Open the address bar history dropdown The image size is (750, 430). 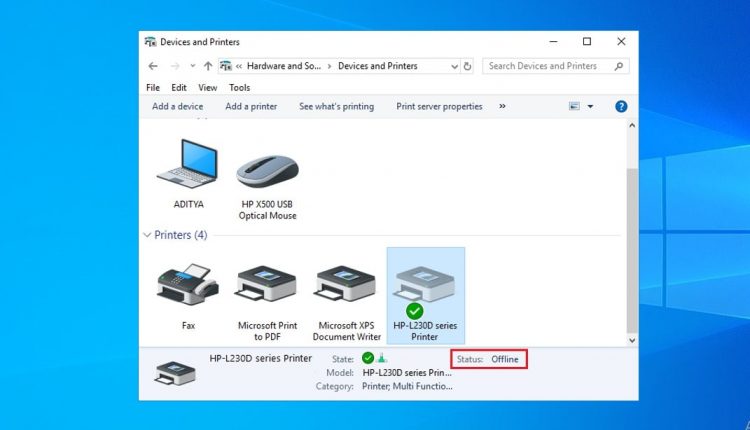click(x=454, y=66)
